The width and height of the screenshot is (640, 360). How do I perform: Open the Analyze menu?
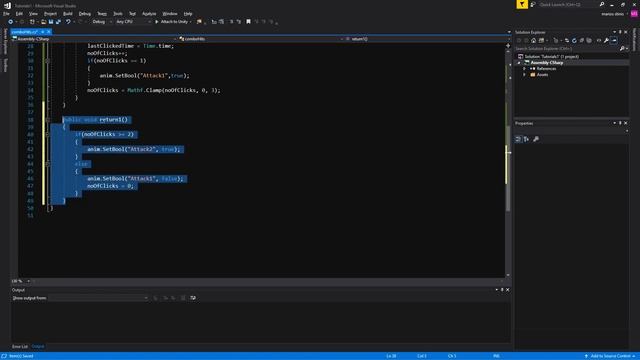click(149, 13)
